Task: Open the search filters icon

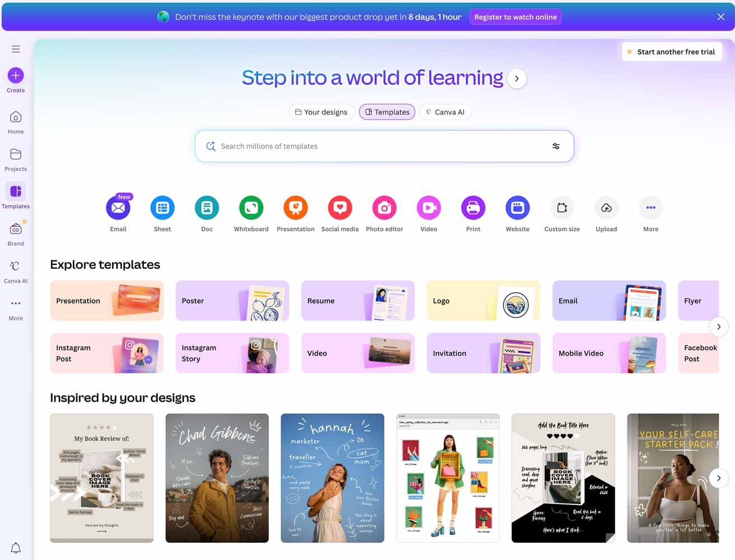Action: [x=556, y=146]
